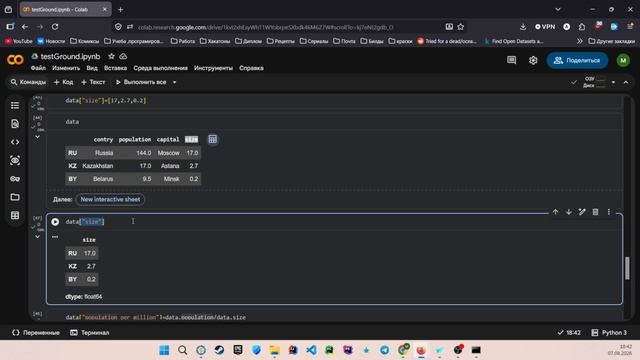
Task: Collapse the data["size"] output chevron
Action: pyautogui.click(x=37, y=237)
